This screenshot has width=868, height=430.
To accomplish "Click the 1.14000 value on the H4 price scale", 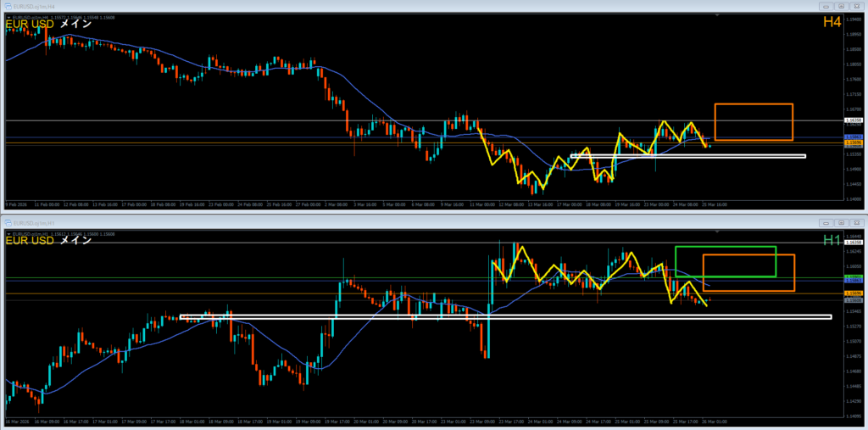I will [x=854, y=199].
